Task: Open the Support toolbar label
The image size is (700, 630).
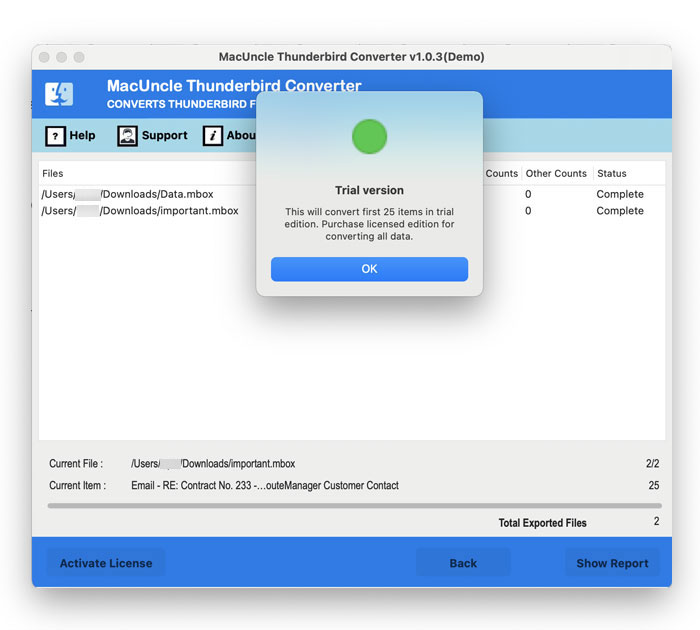Action: pyautogui.click(x=165, y=135)
